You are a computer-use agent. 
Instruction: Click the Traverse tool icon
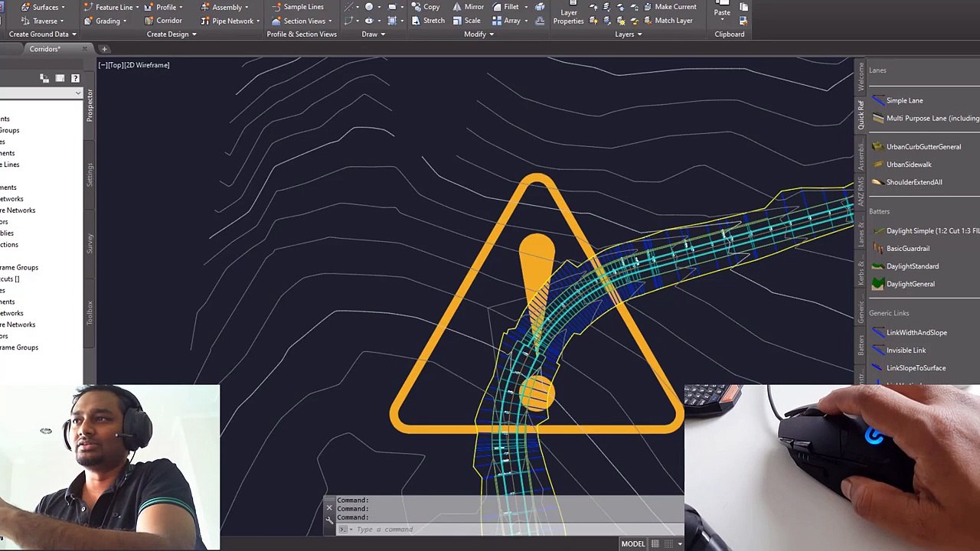click(25, 21)
